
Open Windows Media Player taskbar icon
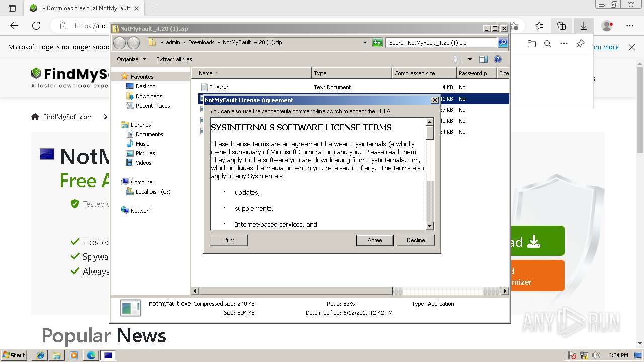coord(74,355)
